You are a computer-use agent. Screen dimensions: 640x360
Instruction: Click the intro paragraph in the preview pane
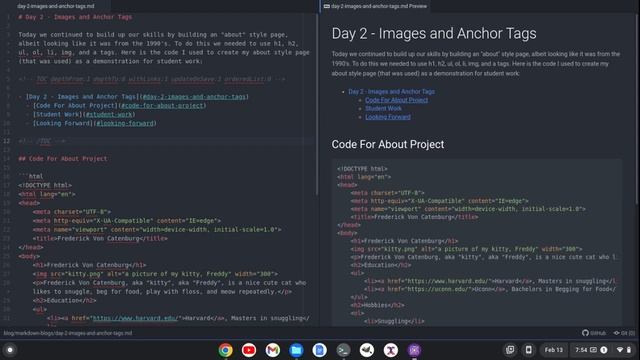[476, 64]
